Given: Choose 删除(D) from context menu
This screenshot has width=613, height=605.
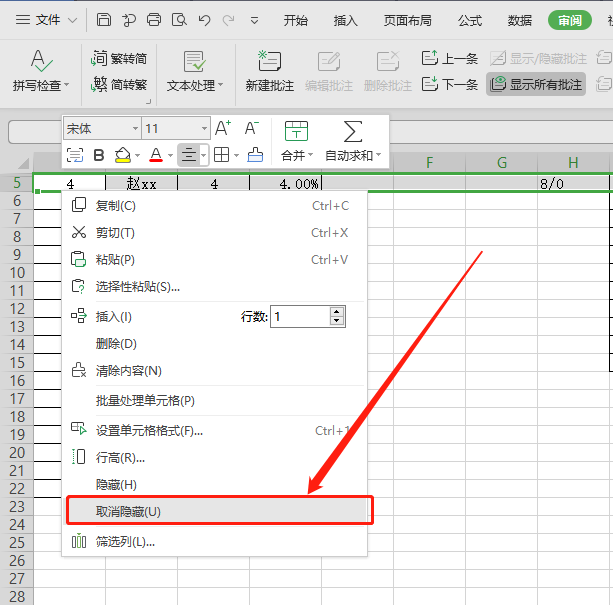Looking at the screenshot, I should [214, 344].
